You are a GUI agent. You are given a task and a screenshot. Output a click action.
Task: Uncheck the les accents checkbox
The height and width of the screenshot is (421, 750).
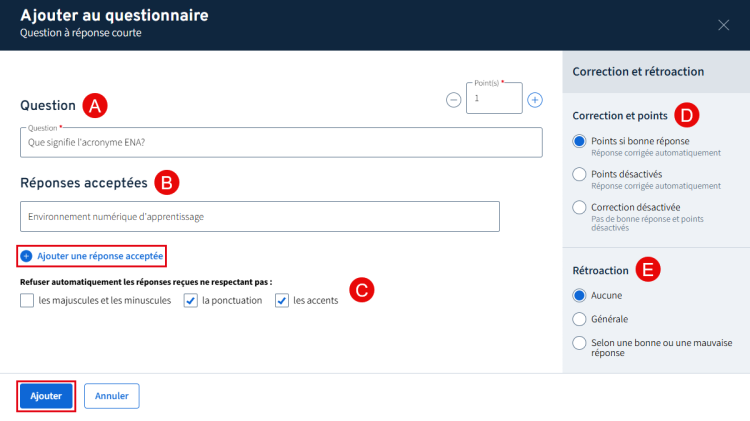click(282, 300)
